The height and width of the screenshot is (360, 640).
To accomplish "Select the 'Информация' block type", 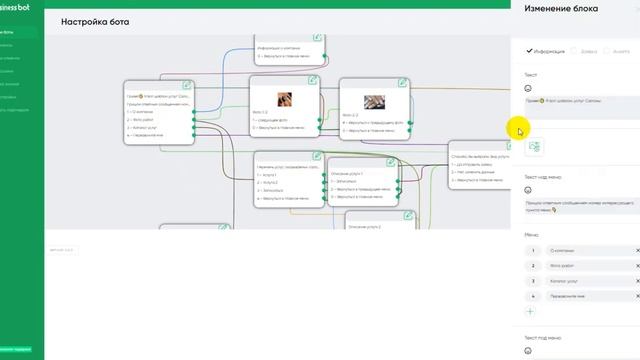I will coord(545,51).
